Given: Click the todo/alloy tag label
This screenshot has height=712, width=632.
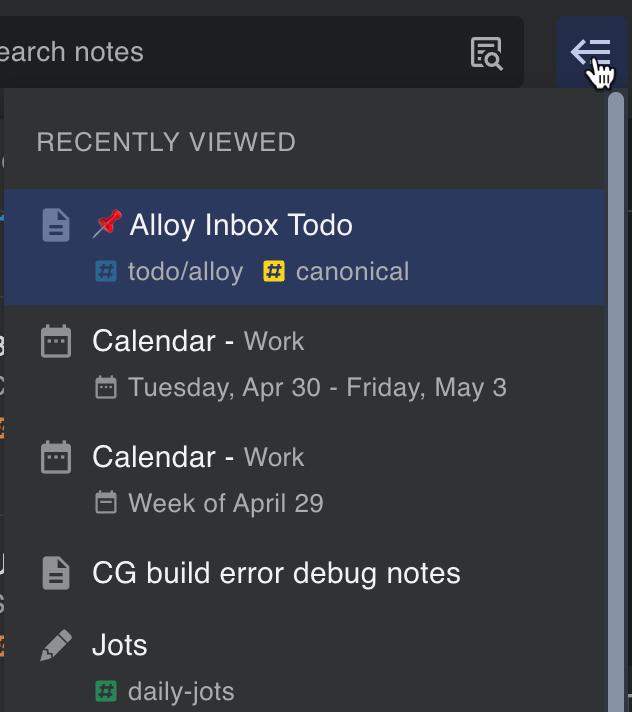Looking at the screenshot, I should (x=185, y=272).
